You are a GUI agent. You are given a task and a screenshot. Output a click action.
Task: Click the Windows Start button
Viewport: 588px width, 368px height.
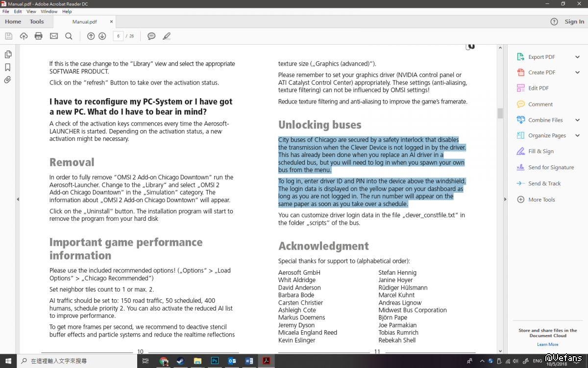point(8,361)
